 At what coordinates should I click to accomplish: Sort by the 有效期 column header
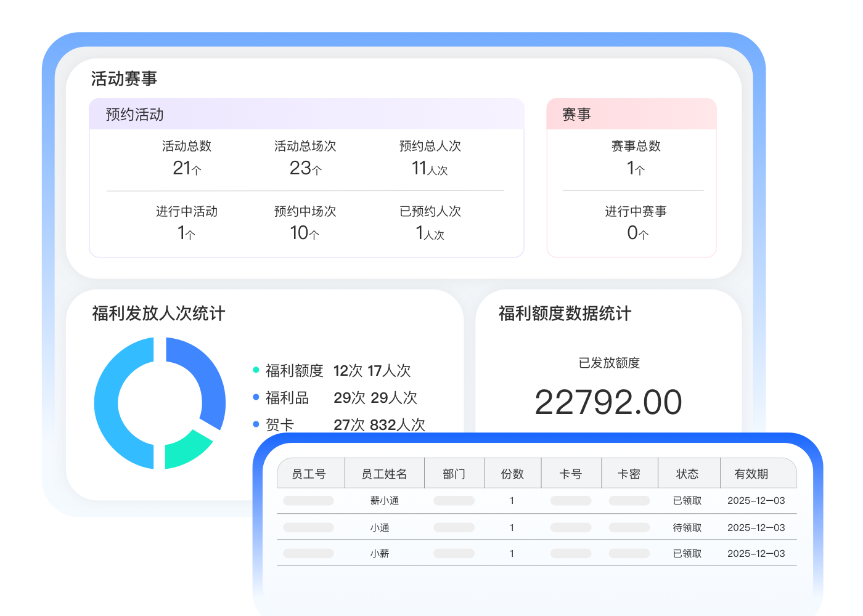[751, 474]
